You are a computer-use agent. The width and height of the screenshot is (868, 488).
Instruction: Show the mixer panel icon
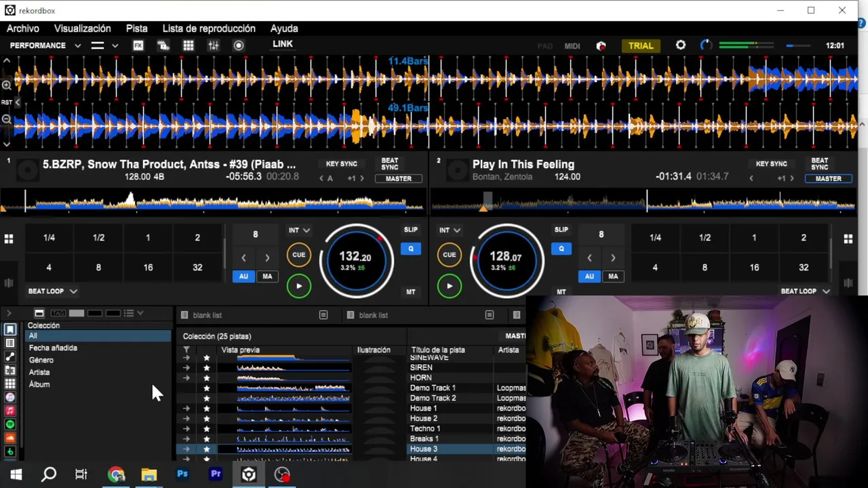point(214,45)
